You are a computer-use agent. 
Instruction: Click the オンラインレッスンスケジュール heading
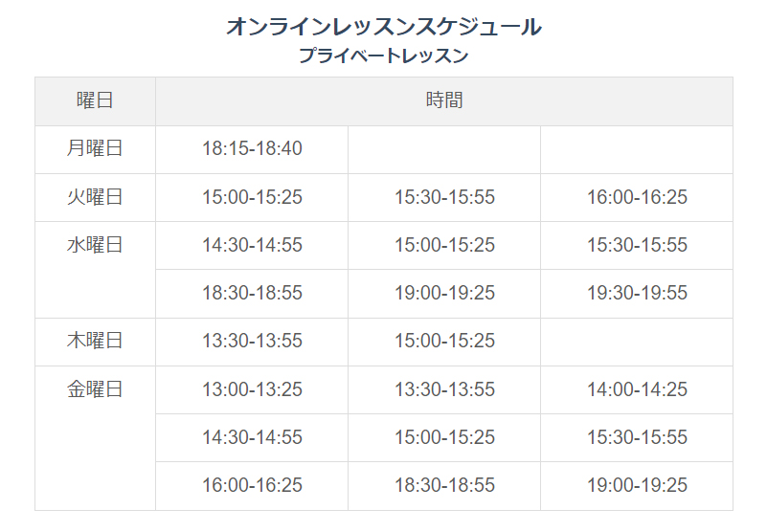383,27
